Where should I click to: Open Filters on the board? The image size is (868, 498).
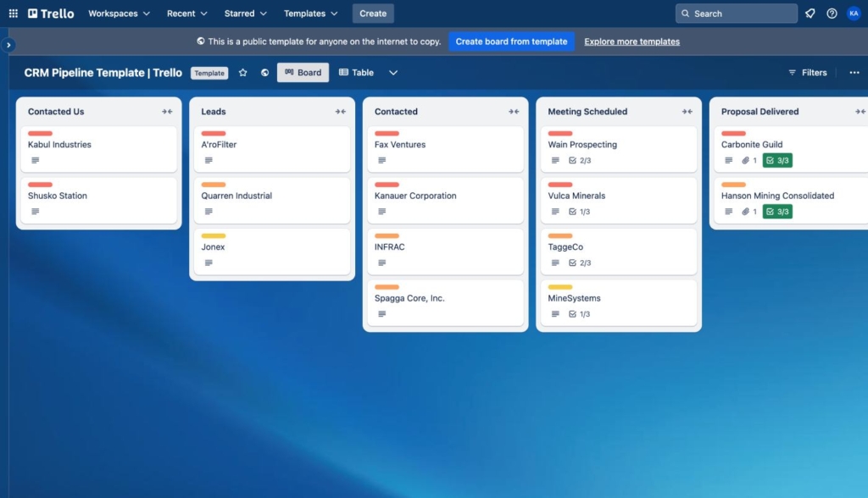coord(807,73)
